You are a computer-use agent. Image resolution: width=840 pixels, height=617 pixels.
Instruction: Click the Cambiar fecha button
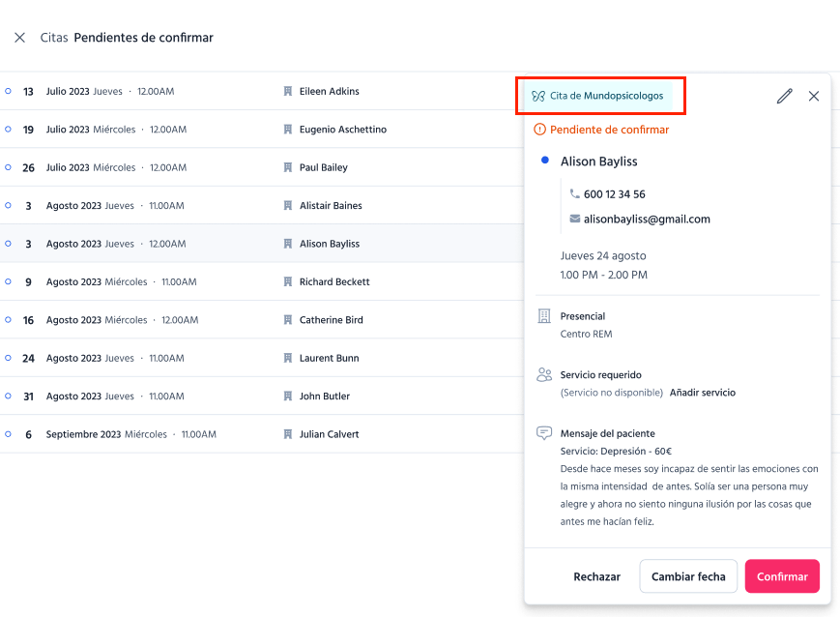[688, 576]
